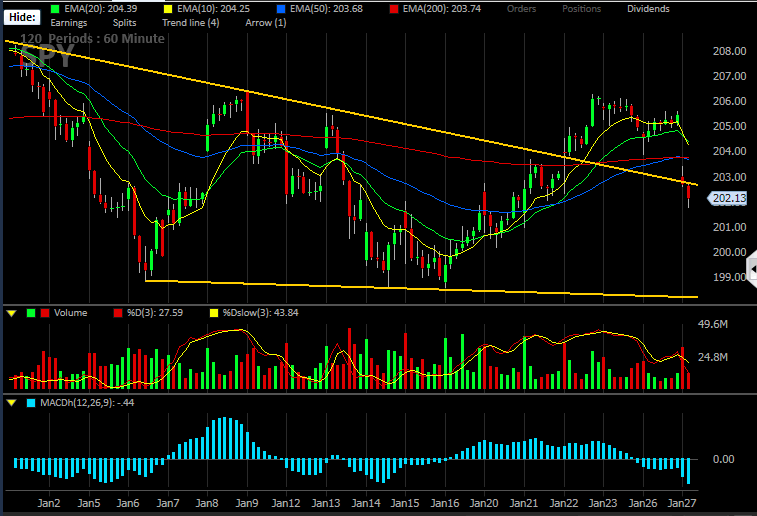This screenshot has height=516, width=757.
Task: Click the side panel expand arrow at right edge
Action: (x=752, y=269)
